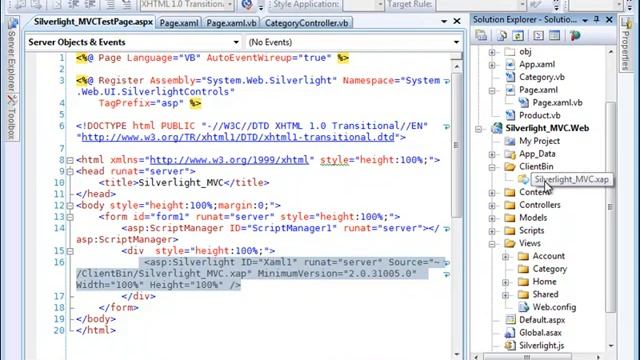Click the editor vertical scrollbar up arrow
Screen dimensions: 640x360
click(x=456, y=67)
